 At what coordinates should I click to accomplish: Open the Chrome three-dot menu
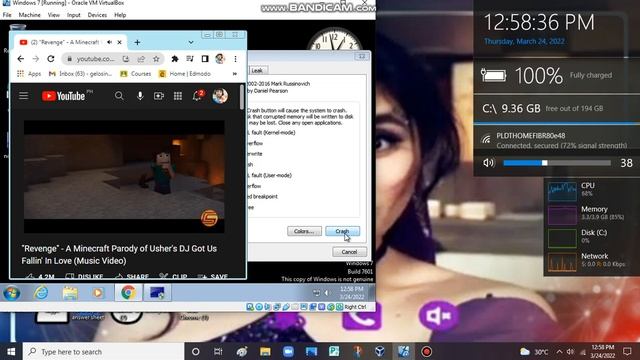tap(236, 59)
